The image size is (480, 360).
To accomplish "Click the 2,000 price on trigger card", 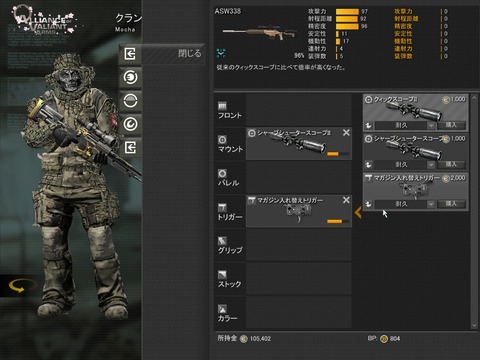I will (458, 178).
